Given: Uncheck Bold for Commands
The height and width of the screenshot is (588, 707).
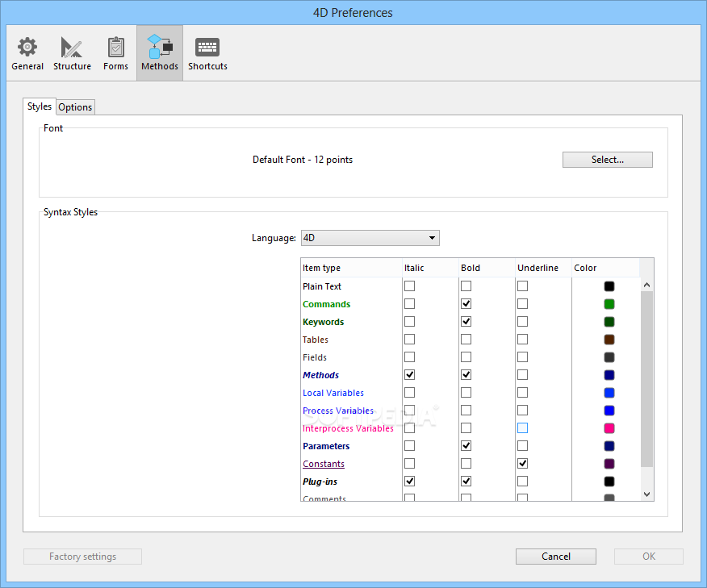Looking at the screenshot, I should tap(466, 304).
